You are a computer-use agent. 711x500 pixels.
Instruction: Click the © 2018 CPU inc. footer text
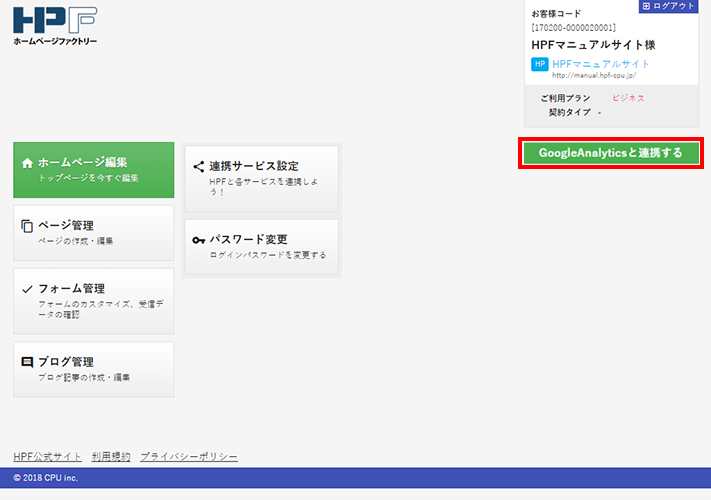pos(45,478)
